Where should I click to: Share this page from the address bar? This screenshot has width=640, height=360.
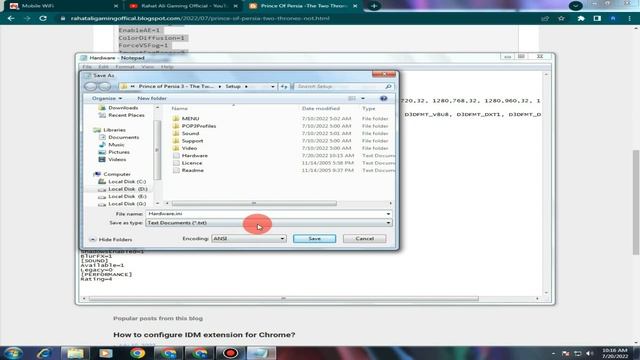tap(545, 18)
